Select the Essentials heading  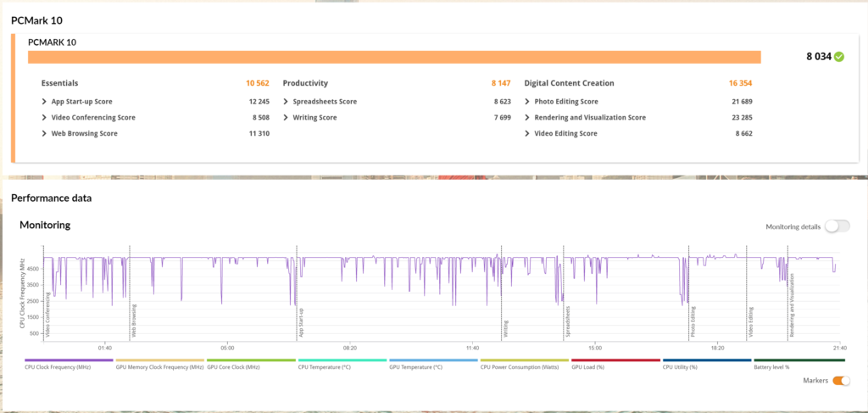60,84
